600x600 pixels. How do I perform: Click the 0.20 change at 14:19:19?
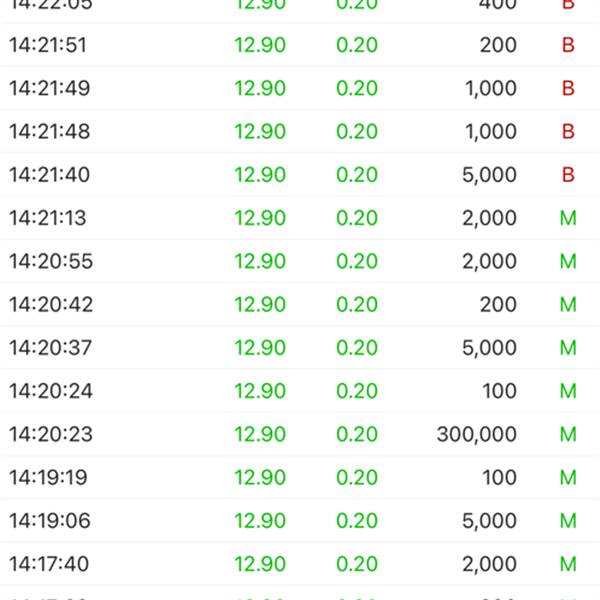pyautogui.click(x=357, y=477)
